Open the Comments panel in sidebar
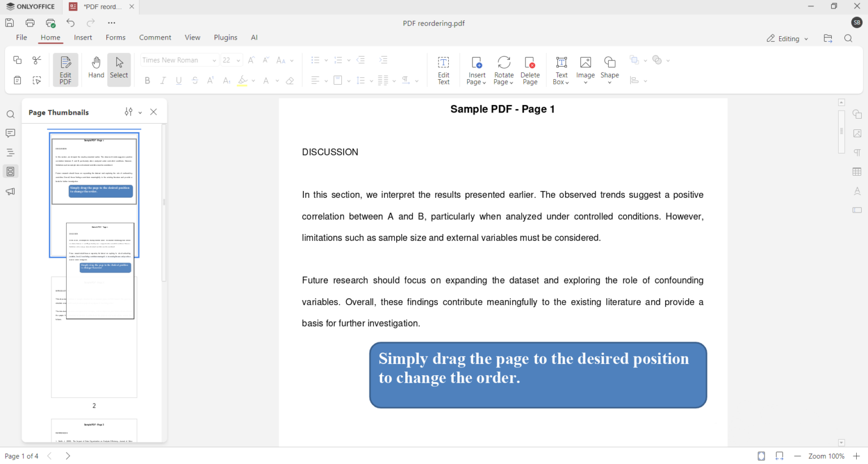Screen dimensions: 868x464 pos(10,133)
